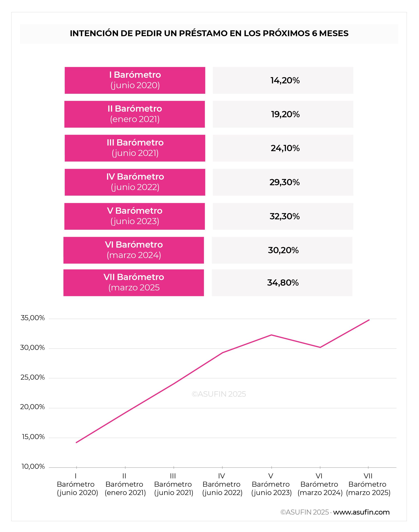This screenshot has height=532, width=419.
Task: Click the 34,80% value cell
Action: 282,283
